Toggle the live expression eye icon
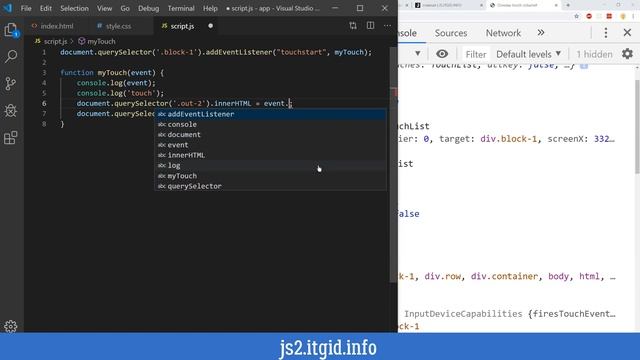Image resolution: width=640 pixels, height=360 pixels. click(442, 53)
